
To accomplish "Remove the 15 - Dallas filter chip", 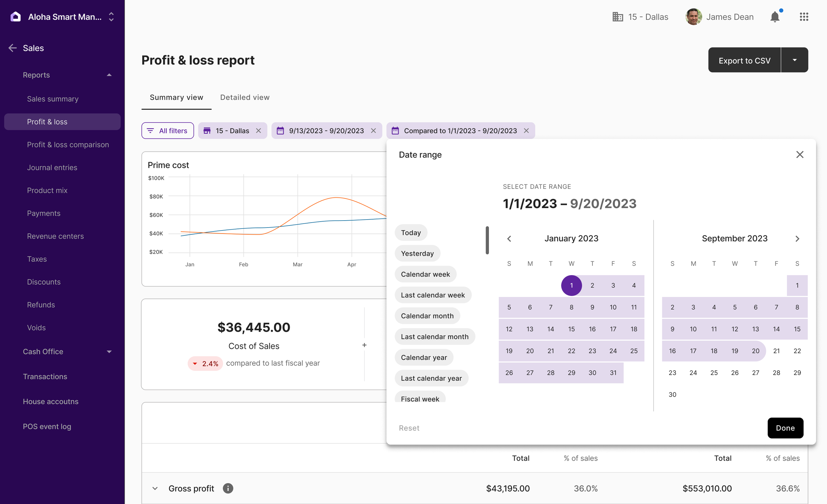I will click(258, 131).
